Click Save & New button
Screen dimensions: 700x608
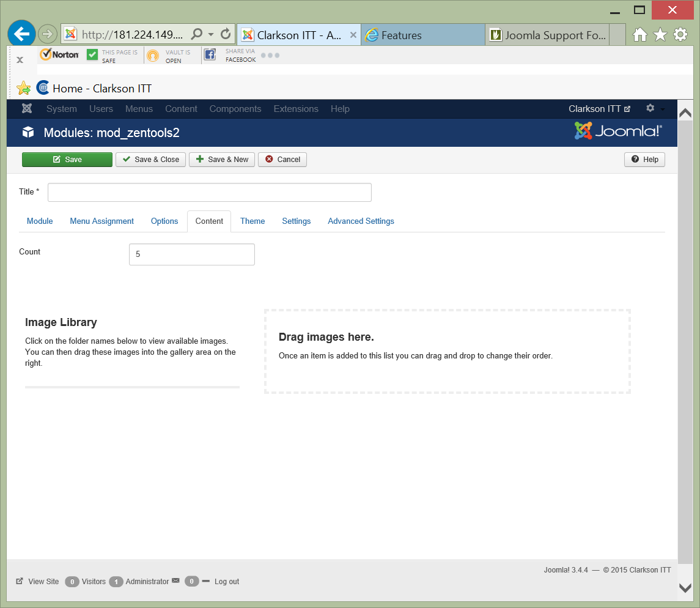click(x=222, y=160)
